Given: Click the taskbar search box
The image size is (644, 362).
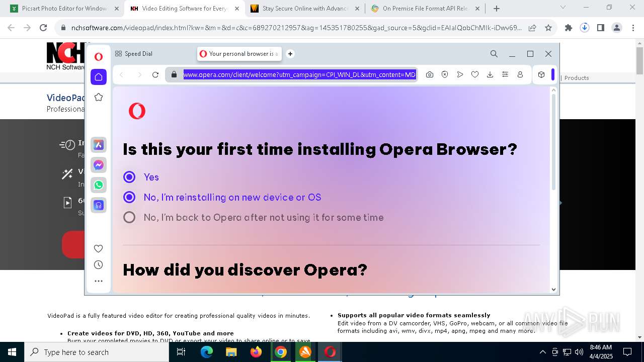Looking at the screenshot, I should point(97,352).
